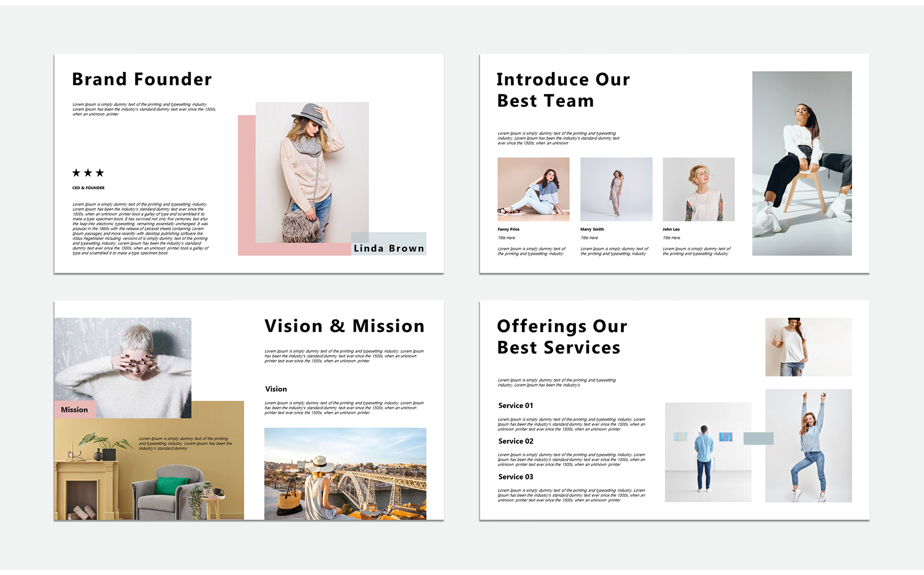The image size is (924, 575).
Task: Open Marry Smith team photo
Action: [x=616, y=189]
